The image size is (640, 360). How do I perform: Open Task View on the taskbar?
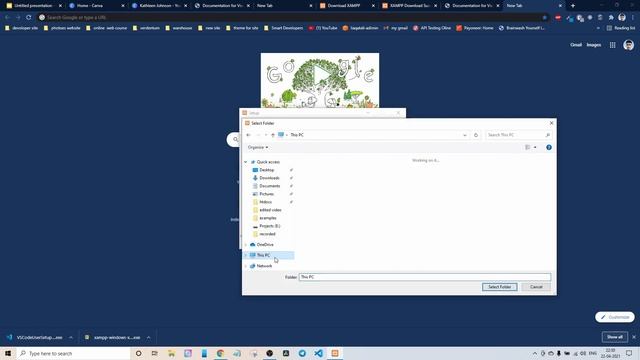(155, 353)
